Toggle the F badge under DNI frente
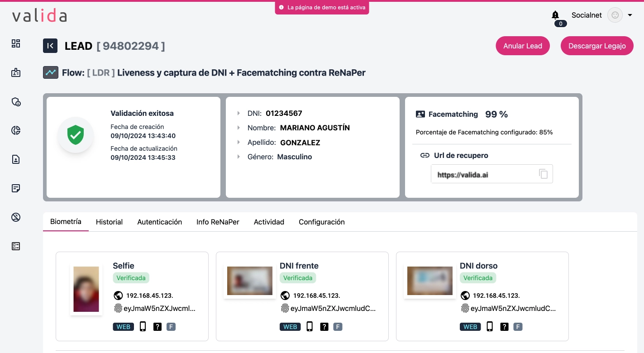The height and width of the screenshot is (353, 644). [338, 326]
